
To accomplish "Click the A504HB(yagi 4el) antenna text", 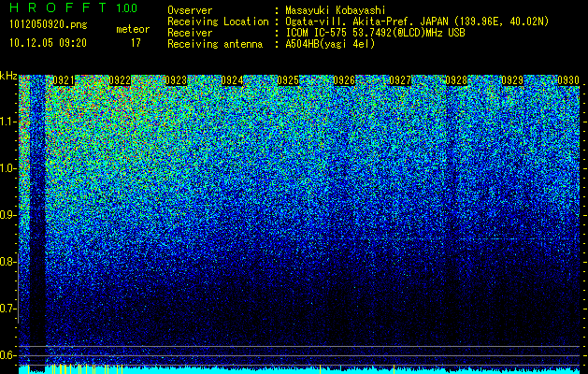I will (330, 44).
